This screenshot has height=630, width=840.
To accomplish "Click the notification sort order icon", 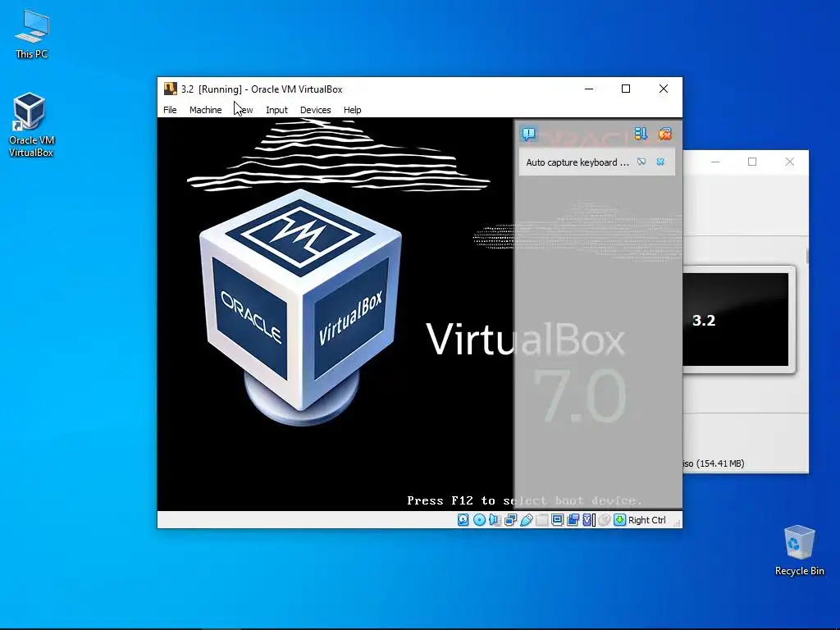I will pyautogui.click(x=641, y=134).
